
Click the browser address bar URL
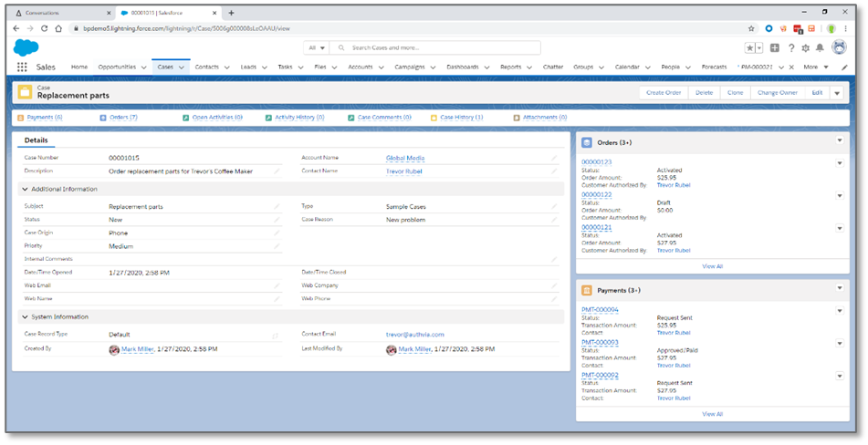pyautogui.click(x=187, y=29)
